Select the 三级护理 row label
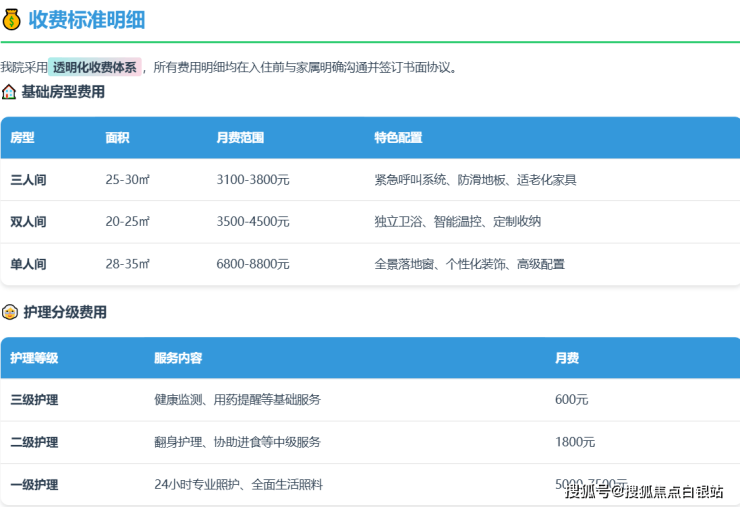740x507 pixels. (34, 400)
